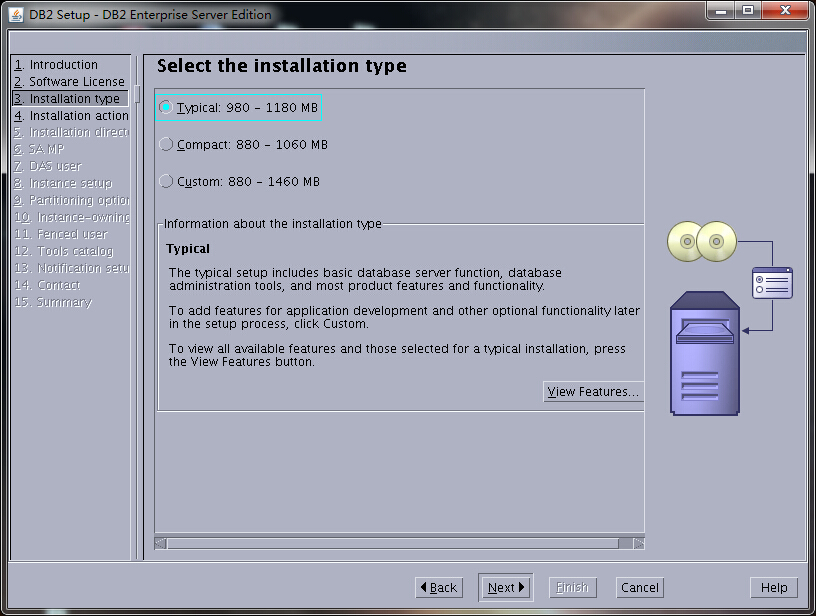Click the View Features button
Screen dimensions: 816x616
(593, 392)
